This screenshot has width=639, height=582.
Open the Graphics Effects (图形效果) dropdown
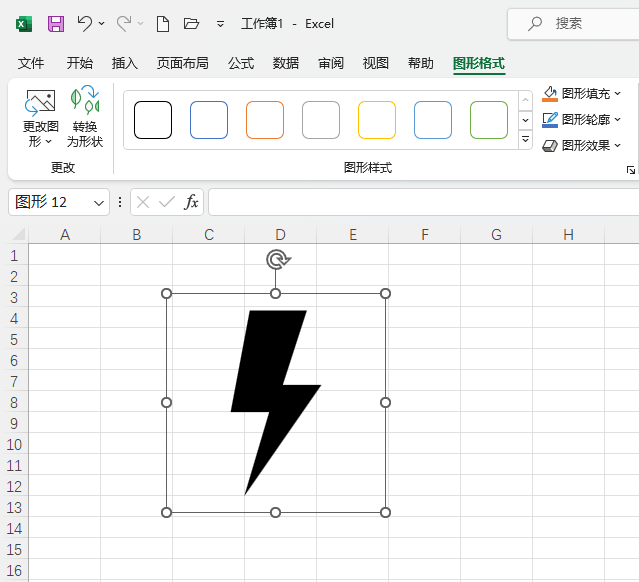(x=617, y=146)
